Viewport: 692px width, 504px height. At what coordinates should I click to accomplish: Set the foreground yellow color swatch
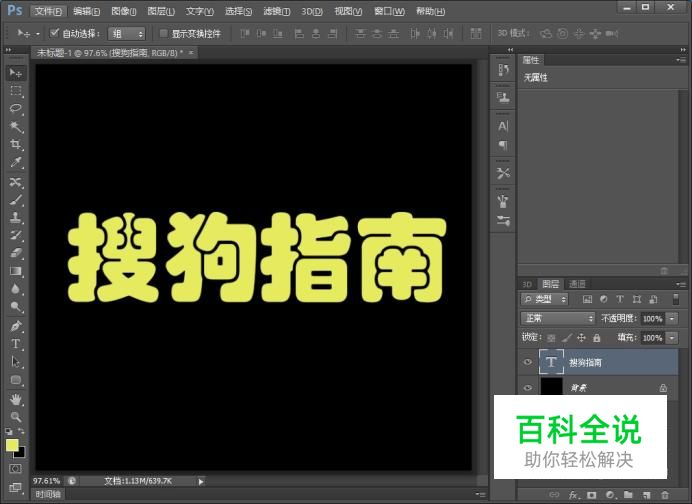11,445
